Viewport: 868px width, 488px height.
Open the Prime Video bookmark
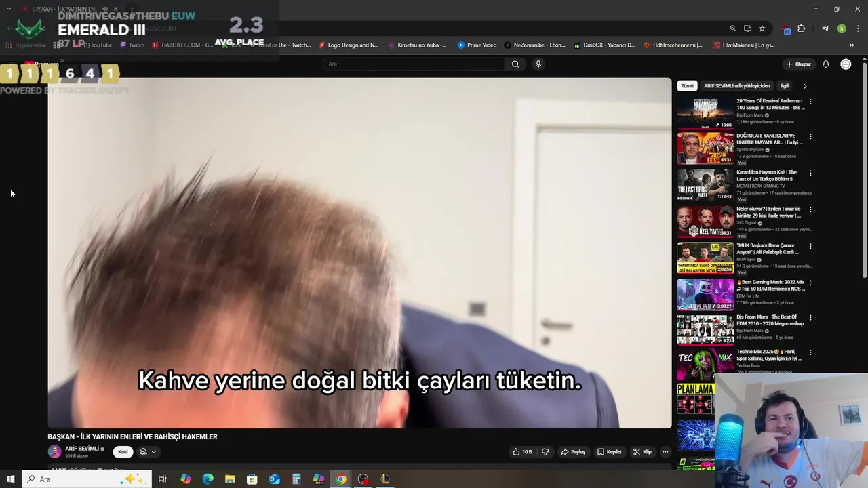pos(477,45)
